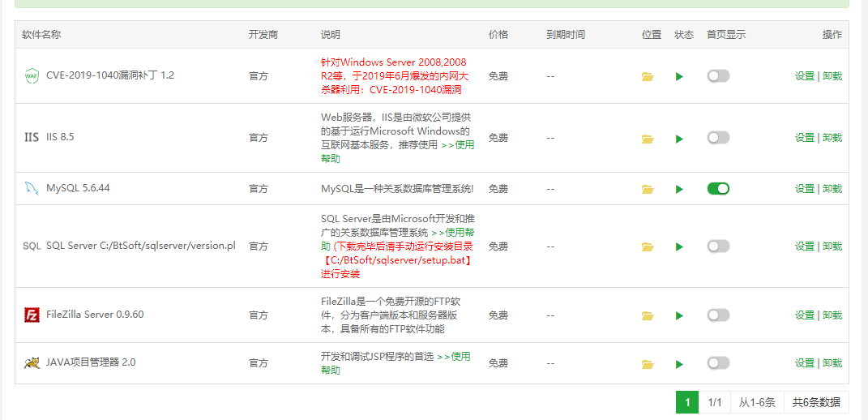
Task: Click the IIS logo icon
Action: click(32, 137)
